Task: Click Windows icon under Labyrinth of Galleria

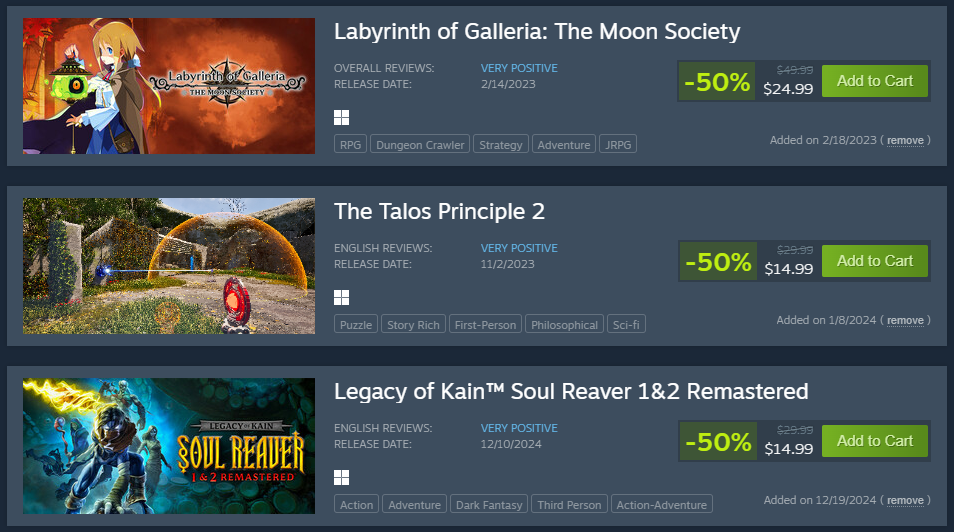Action: pos(341,117)
